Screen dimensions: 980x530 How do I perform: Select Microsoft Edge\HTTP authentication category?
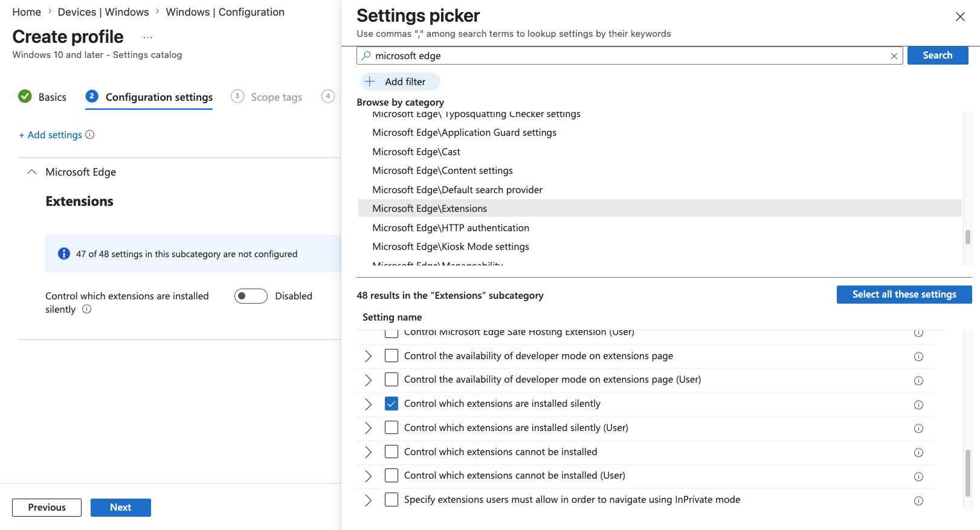point(660,228)
